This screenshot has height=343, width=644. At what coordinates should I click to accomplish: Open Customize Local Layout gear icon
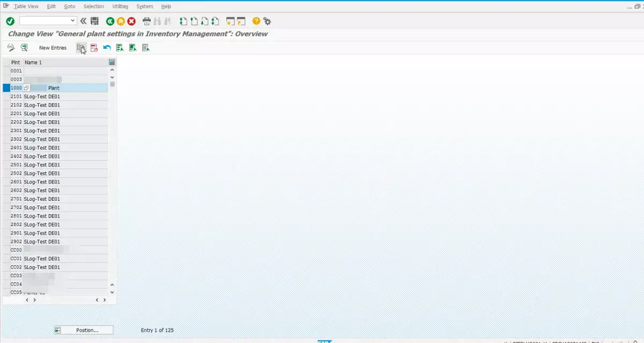point(267,21)
